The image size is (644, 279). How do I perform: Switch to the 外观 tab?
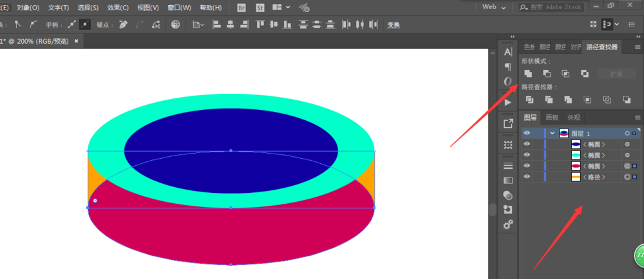pos(573,118)
